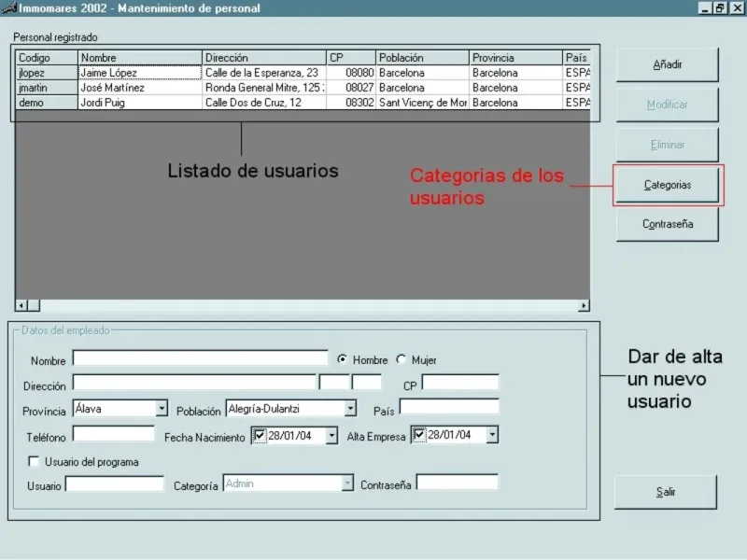Click the CP column header
Screen dimensions: 747x560
(351, 58)
